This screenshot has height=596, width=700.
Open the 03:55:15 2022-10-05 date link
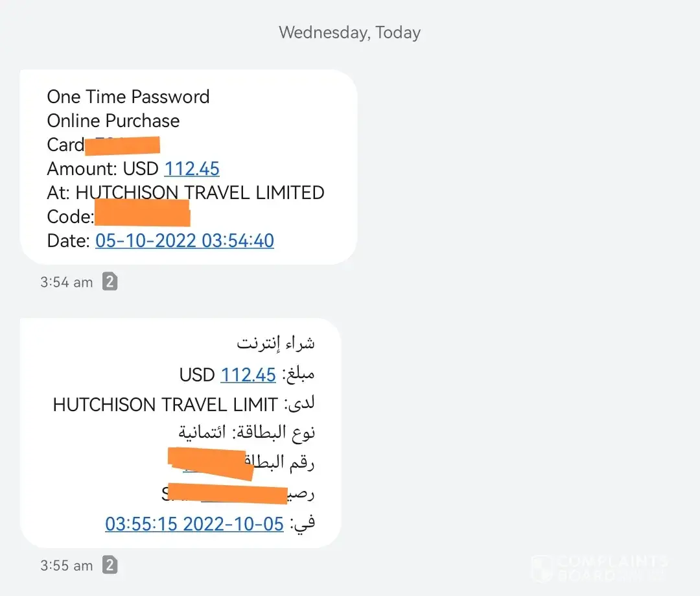(194, 523)
